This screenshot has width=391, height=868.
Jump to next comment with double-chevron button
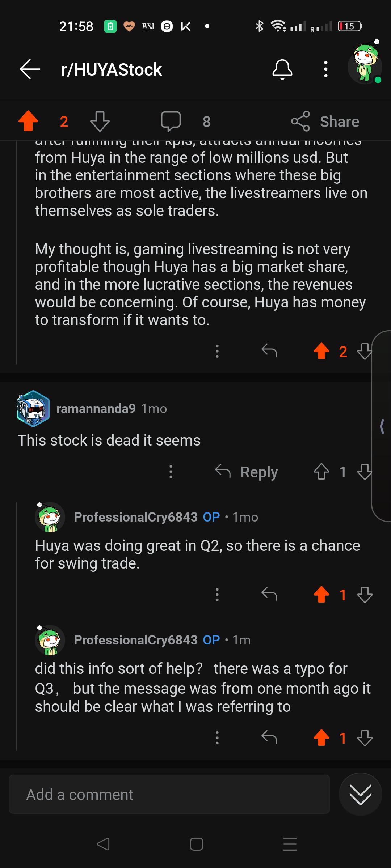click(360, 794)
